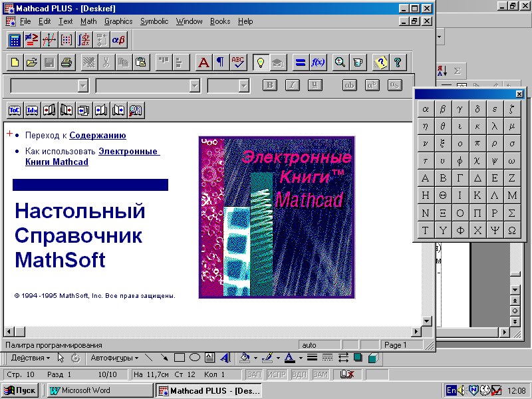Click the volume speaker tray icon
The width and height of the screenshot is (532, 399).
coord(462,390)
